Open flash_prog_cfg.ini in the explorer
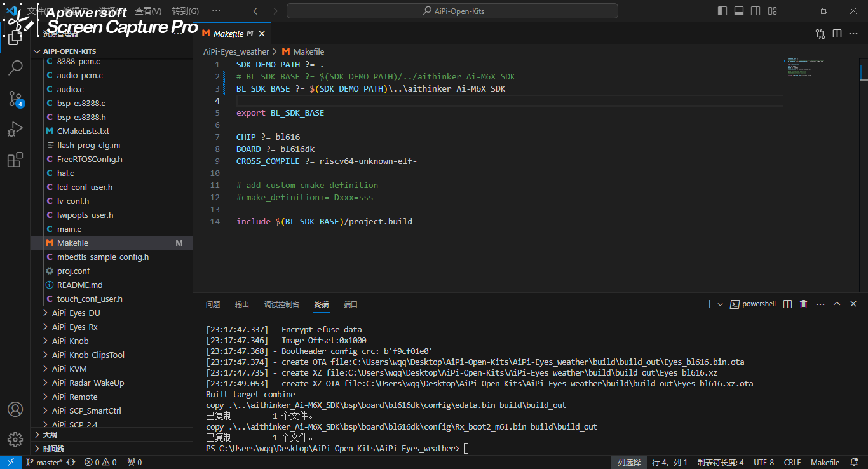868x469 pixels. pos(111,145)
